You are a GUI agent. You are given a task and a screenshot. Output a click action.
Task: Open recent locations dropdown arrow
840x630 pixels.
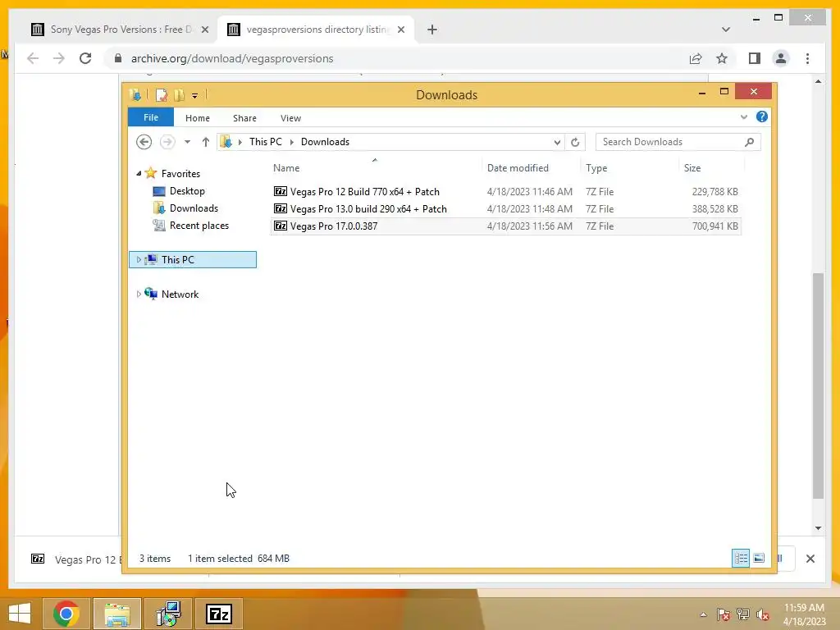187,142
